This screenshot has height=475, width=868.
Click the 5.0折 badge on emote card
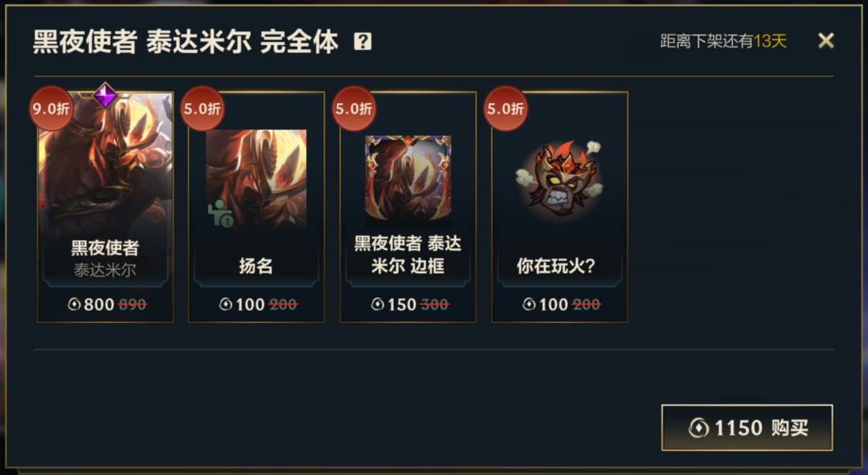click(x=506, y=109)
